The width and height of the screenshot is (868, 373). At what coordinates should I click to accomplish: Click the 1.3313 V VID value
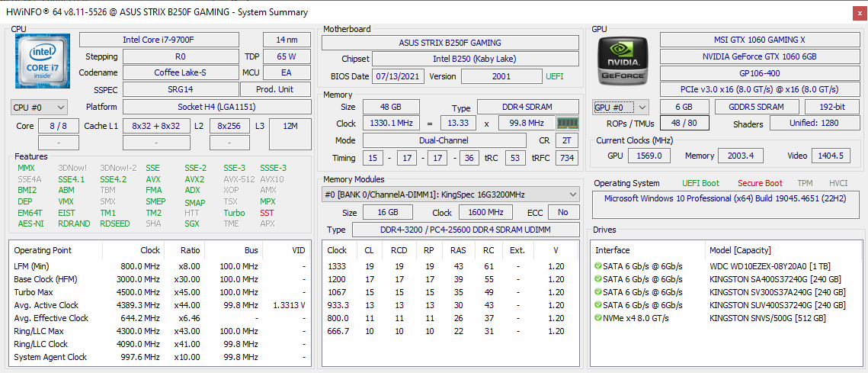[x=290, y=305]
